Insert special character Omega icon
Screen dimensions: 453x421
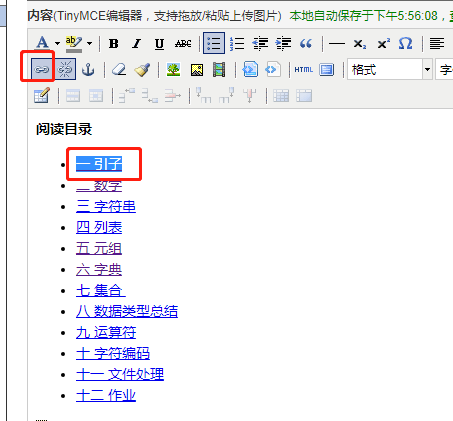click(x=405, y=43)
